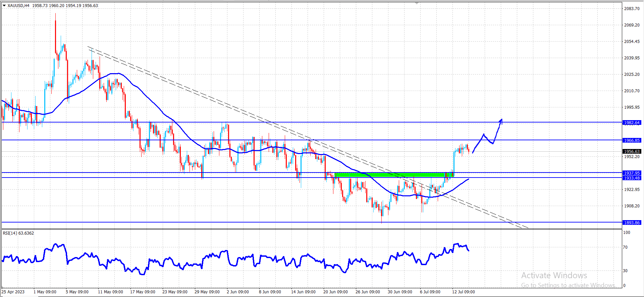The height and width of the screenshot is (297, 644).
Task: Select the 1893.86 support line label
Action: click(x=632, y=222)
